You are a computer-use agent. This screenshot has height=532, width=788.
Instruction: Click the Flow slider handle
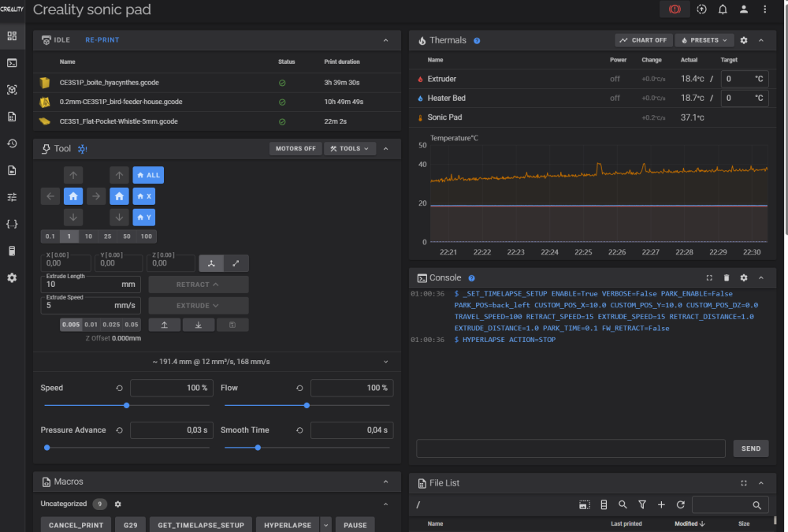[307, 405]
